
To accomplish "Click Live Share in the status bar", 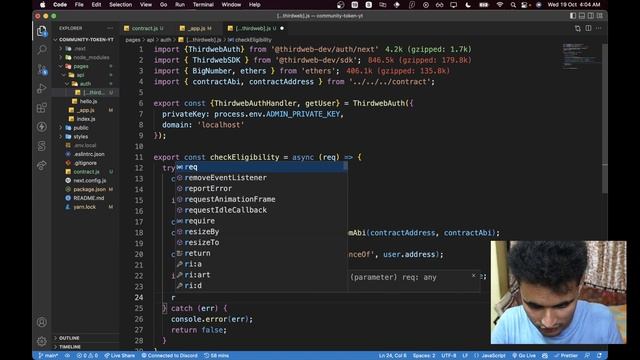I will (x=120, y=356).
